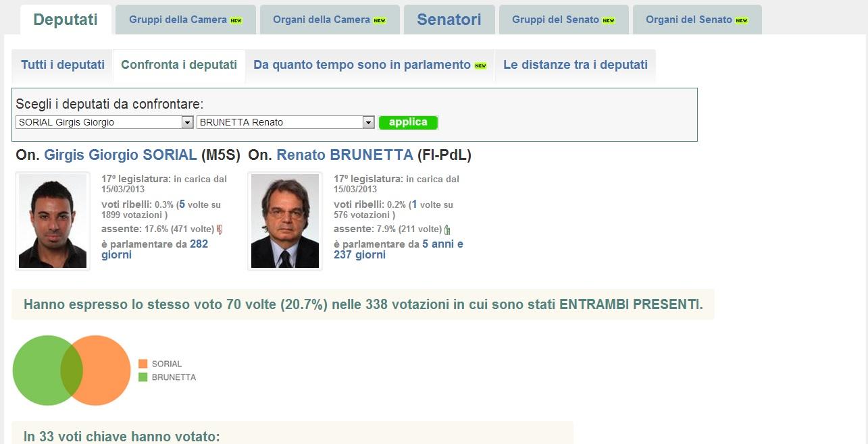The image size is (868, 444).
Task: Open the Girgis Giorgio SORIAL profile link
Action: [x=120, y=155]
